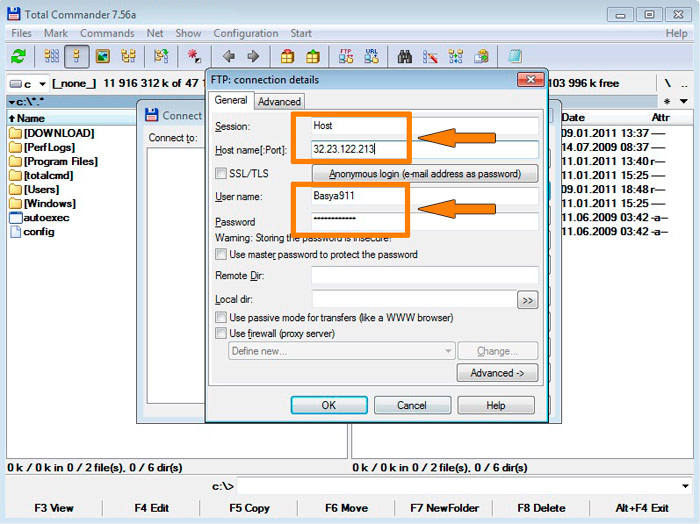Click the Anonymous login button
Viewport: 700px width, 524px height.
425,174
